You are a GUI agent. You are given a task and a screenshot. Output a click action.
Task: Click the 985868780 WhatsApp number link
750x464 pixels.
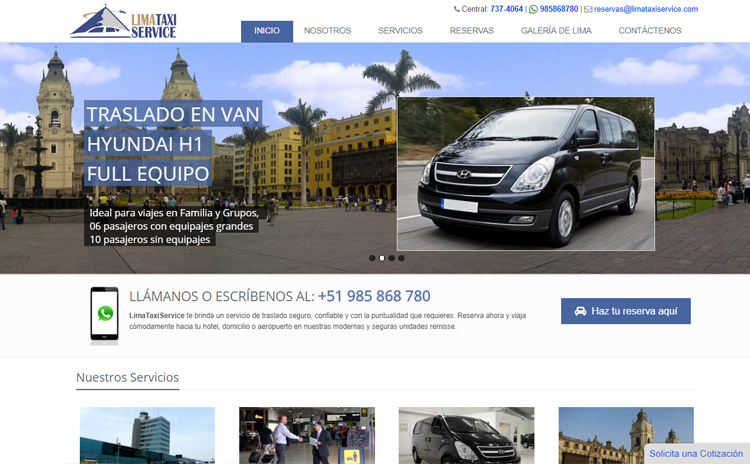pyautogui.click(x=559, y=9)
